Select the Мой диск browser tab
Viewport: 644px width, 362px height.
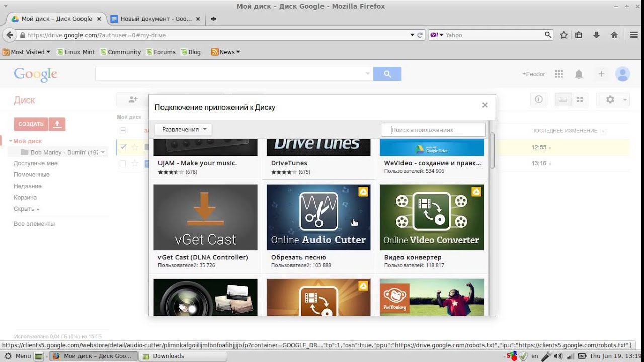click(57, 19)
